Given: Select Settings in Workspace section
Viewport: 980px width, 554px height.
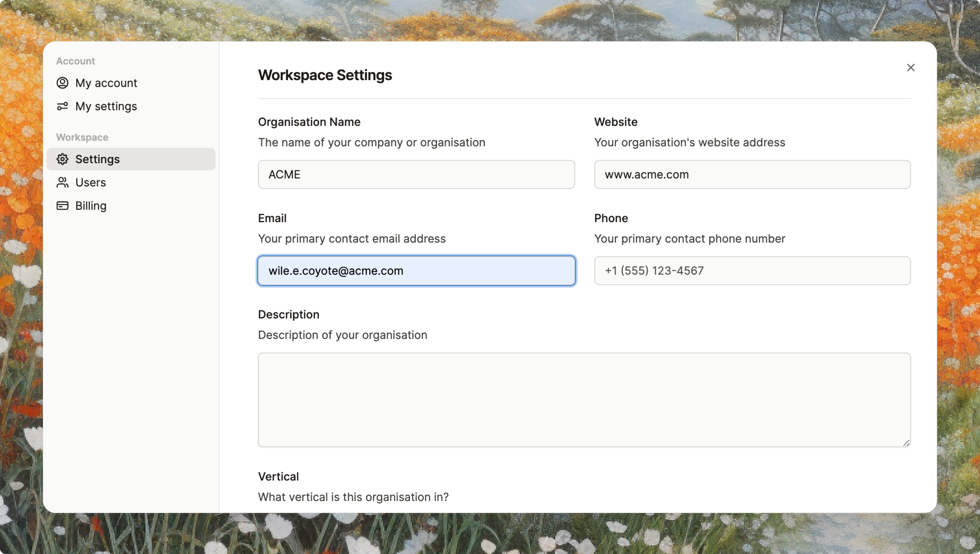Looking at the screenshot, I should pyautogui.click(x=130, y=159).
